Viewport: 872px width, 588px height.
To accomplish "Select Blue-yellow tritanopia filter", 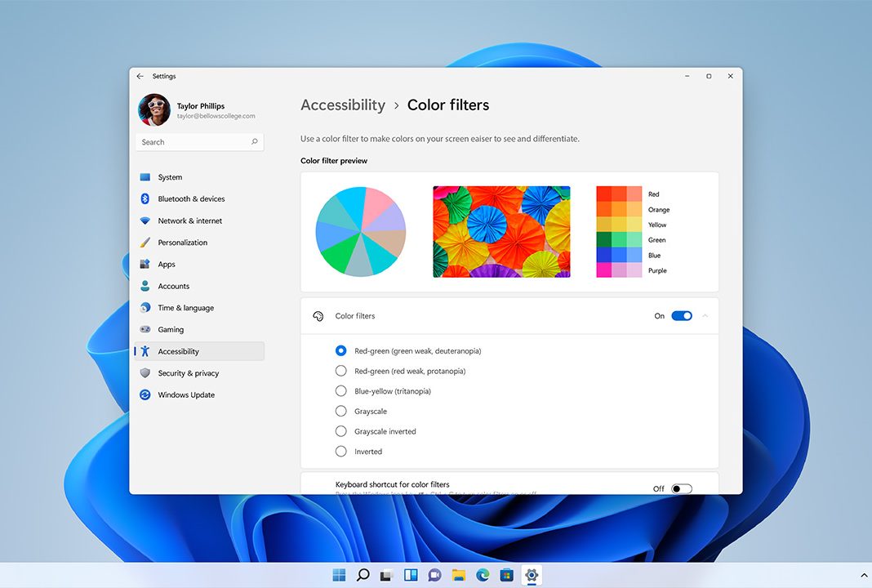I will (x=341, y=391).
